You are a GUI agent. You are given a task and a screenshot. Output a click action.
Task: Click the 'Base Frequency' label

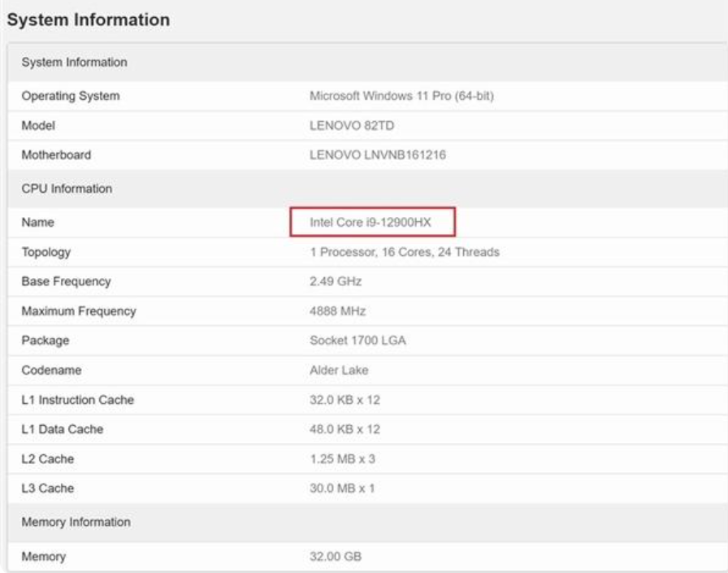click(67, 281)
